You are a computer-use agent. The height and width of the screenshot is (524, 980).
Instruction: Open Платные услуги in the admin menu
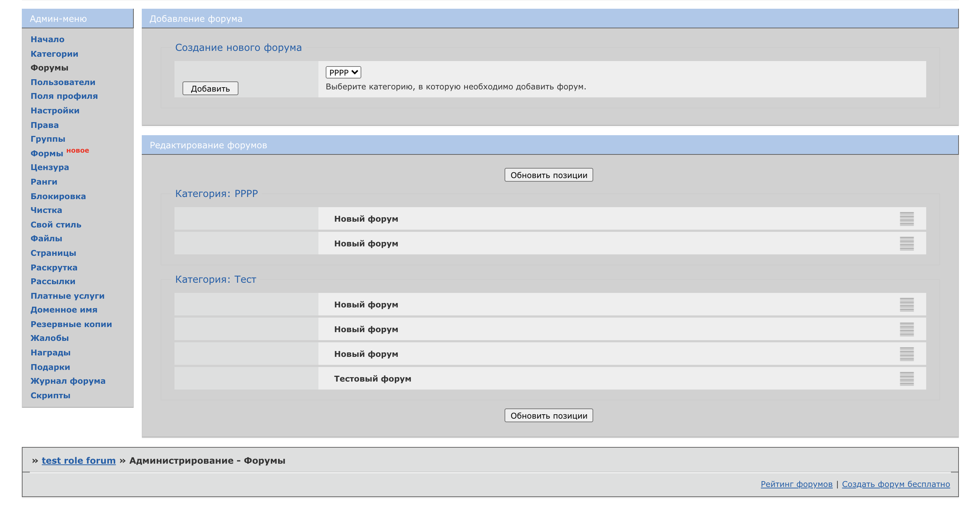click(x=67, y=296)
